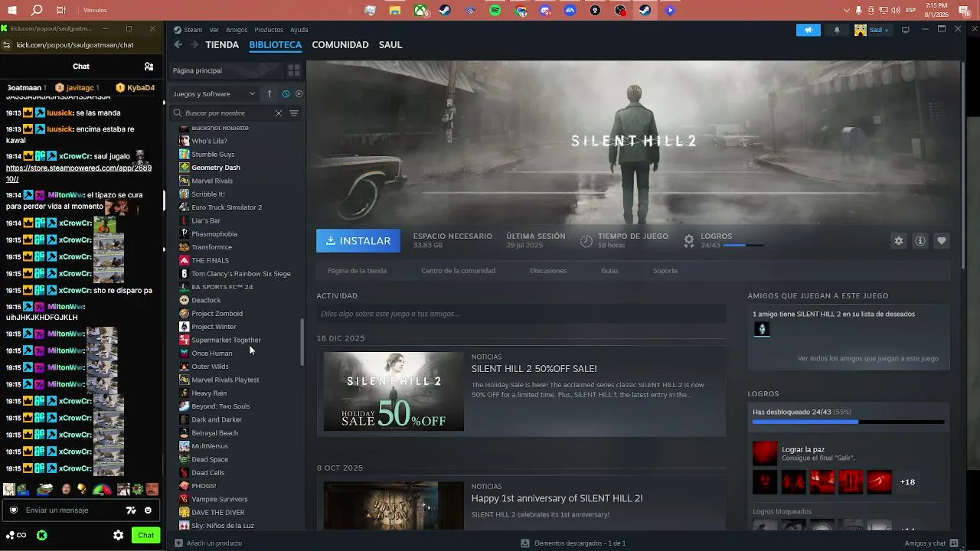Open Página de la tienda tab
Viewport: 980px width, 551px height.
pyautogui.click(x=357, y=271)
